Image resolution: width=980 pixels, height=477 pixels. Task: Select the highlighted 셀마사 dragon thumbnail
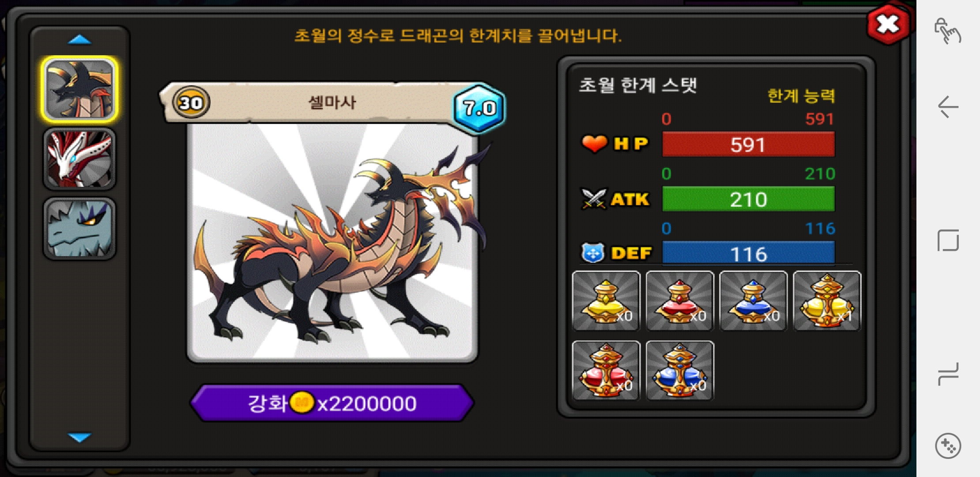[x=79, y=90]
